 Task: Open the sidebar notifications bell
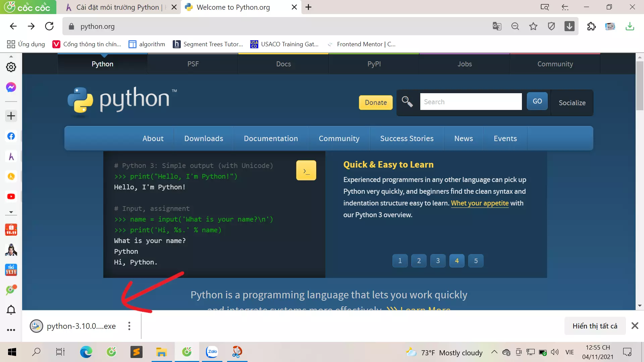click(x=11, y=310)
